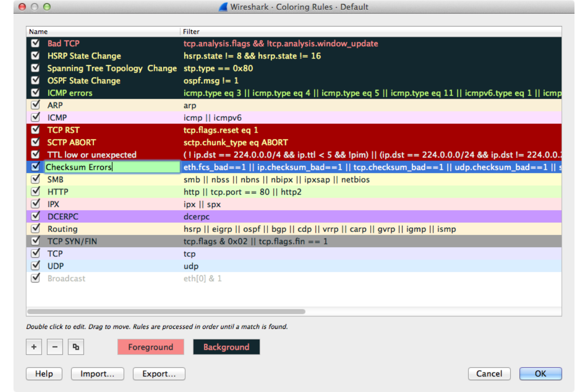Image resolution: width=588 pixels, height=392 pixels.
Task: Click the − icon to delete selected rule
Action: tap(55, 347)
